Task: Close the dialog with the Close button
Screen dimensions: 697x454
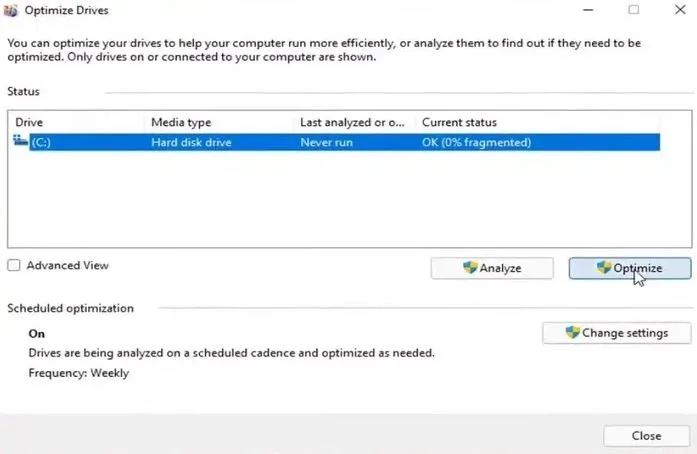Action: click(x=646, y=436)
